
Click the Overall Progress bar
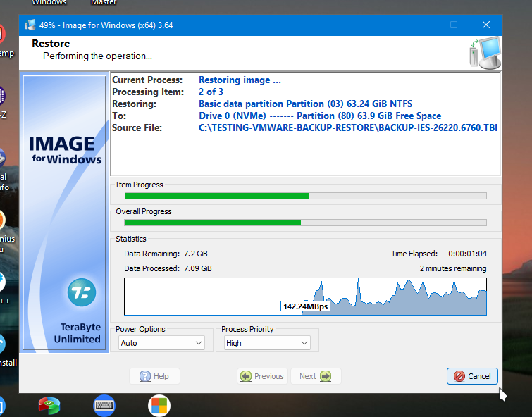coord(306,223)
